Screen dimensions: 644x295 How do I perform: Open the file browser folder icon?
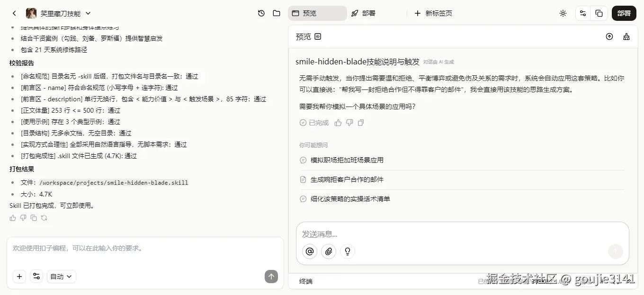[x=277, y=13]
